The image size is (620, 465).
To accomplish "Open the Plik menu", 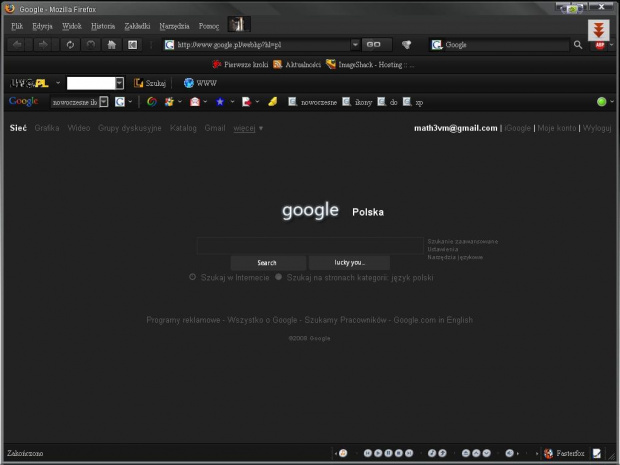I will (x=17, y=26).
